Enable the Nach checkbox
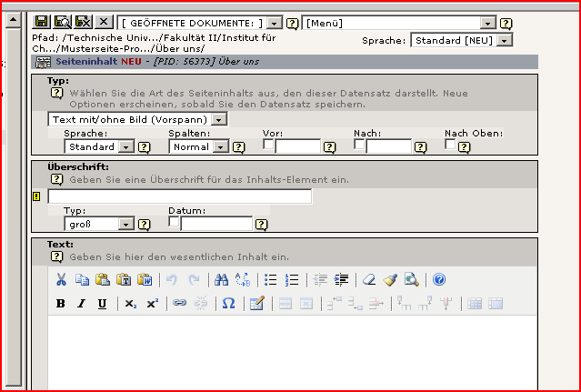581x392 pixels. [x=358, y=144]
